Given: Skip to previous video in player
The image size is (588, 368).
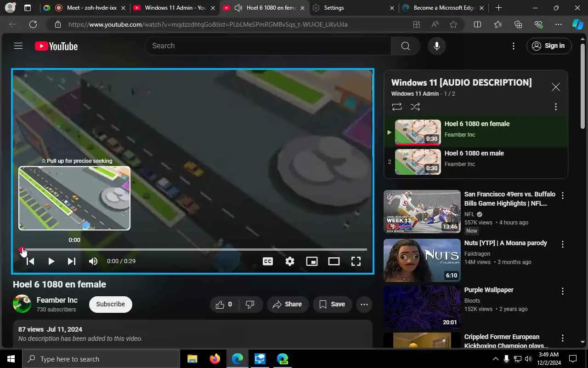Looking at the screenshot, I should (x=30, y=261).
